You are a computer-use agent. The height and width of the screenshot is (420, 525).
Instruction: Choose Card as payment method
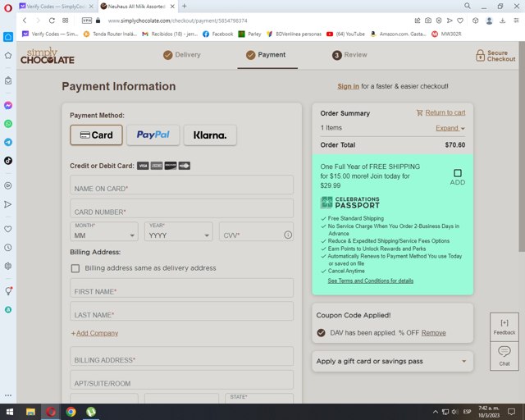pos(97,135)
